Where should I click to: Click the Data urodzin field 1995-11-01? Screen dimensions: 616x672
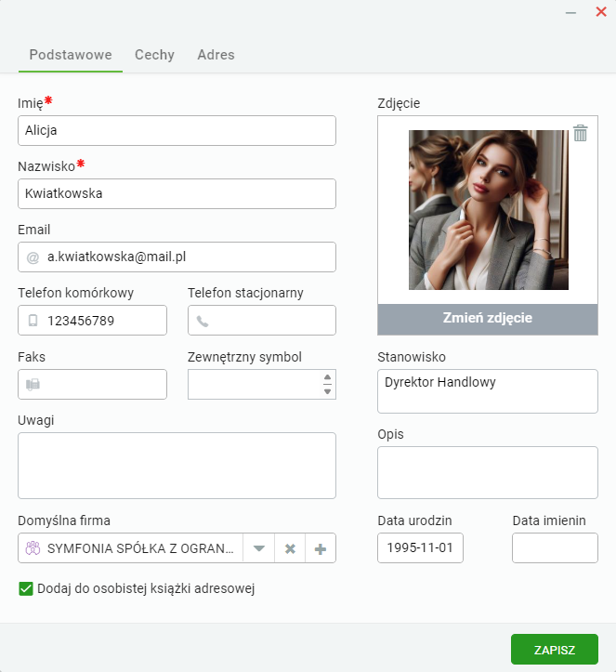tap(420, 547)
